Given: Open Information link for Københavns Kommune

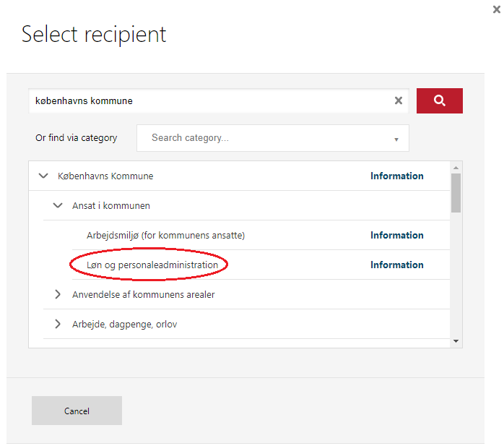Looking at the screenshot, I should tap(397, 176).
